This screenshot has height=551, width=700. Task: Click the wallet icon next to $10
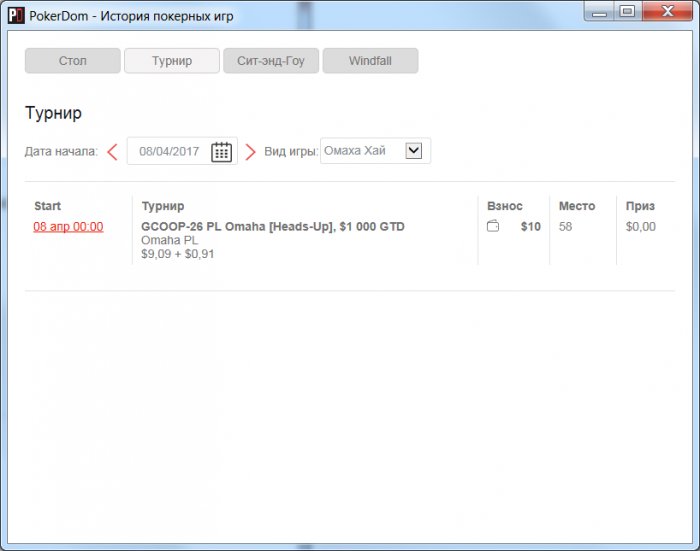click(493, 226)
